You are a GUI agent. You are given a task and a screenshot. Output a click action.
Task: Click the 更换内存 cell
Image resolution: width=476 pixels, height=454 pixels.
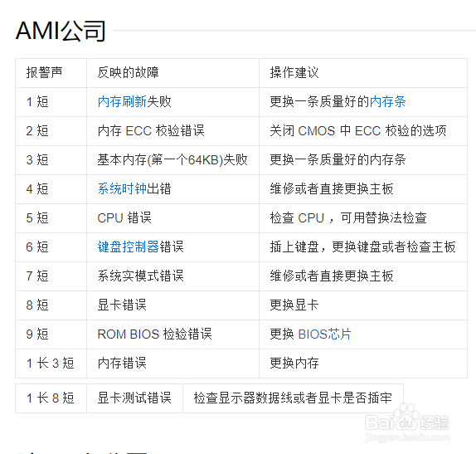[363, 364]
